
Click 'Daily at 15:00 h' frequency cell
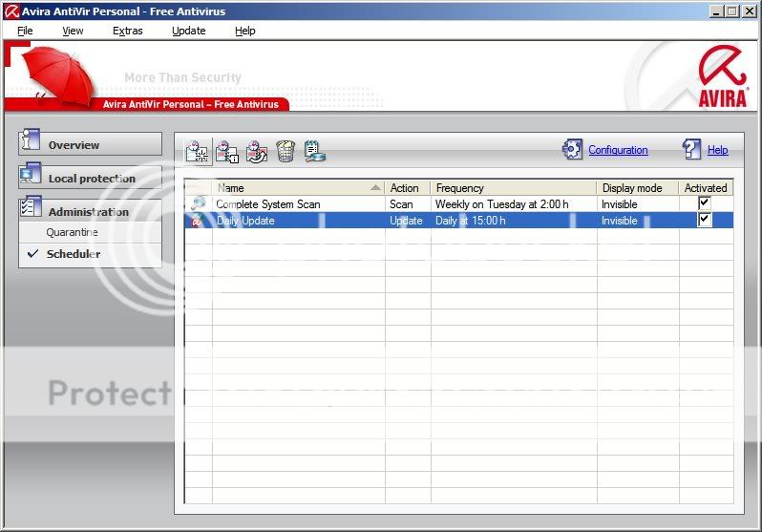[471, 221]
